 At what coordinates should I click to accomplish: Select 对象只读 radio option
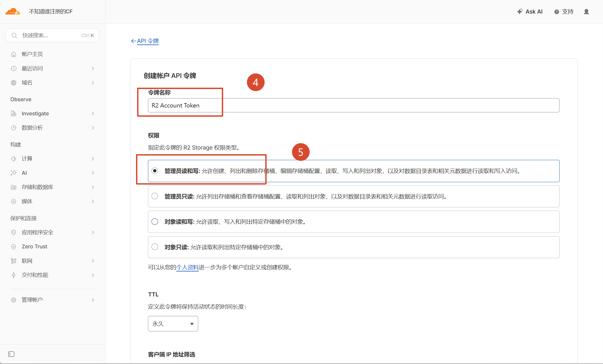pos(155,247)
